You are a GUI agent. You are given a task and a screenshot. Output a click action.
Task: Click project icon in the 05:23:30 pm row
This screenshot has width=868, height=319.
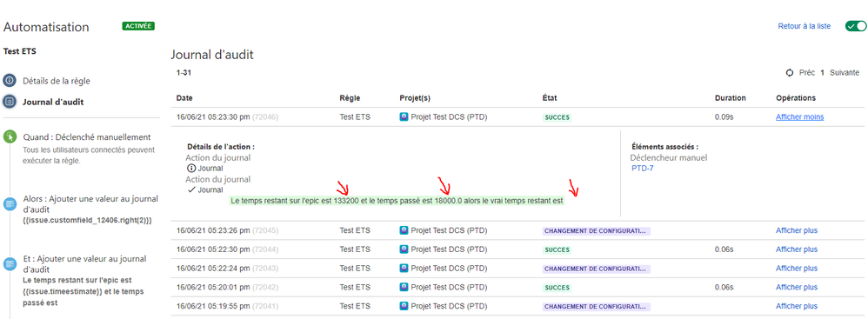point(404,117)
